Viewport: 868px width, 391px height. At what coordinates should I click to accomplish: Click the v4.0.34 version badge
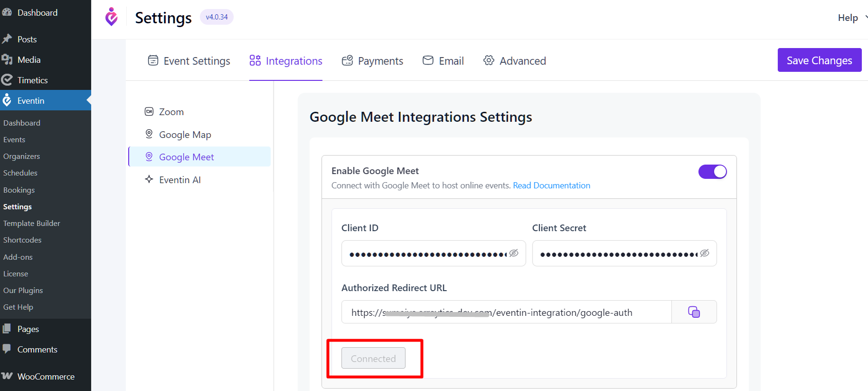(x=217, y=17)
